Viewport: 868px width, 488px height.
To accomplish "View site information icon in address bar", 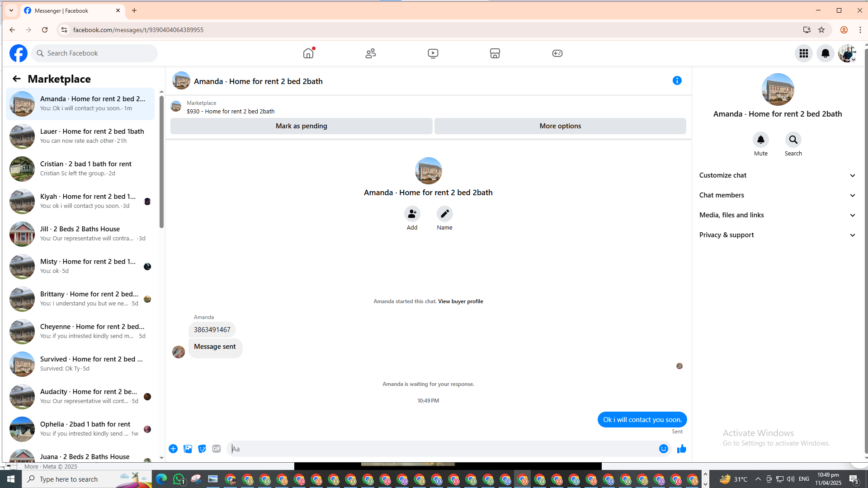I will point(64,30).
